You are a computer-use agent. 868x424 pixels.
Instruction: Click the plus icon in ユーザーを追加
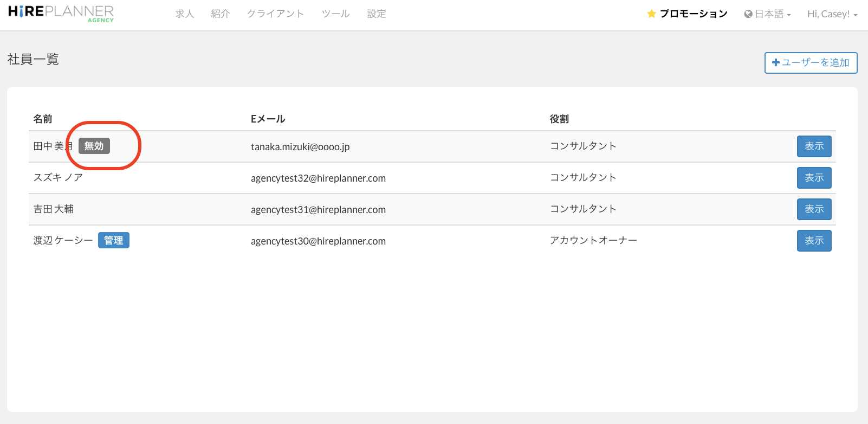776,63
